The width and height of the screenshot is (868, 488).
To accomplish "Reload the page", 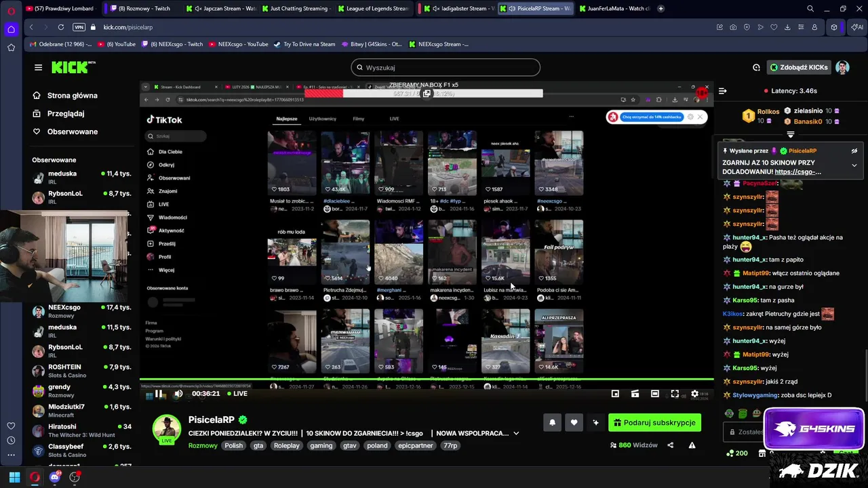I will coord(60,27).
